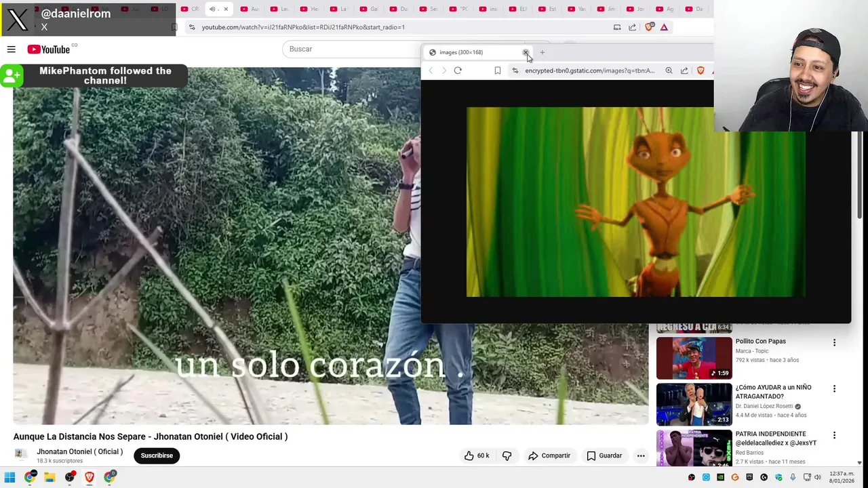
Task: Go forward in the image window
Action: click(444, 70)
